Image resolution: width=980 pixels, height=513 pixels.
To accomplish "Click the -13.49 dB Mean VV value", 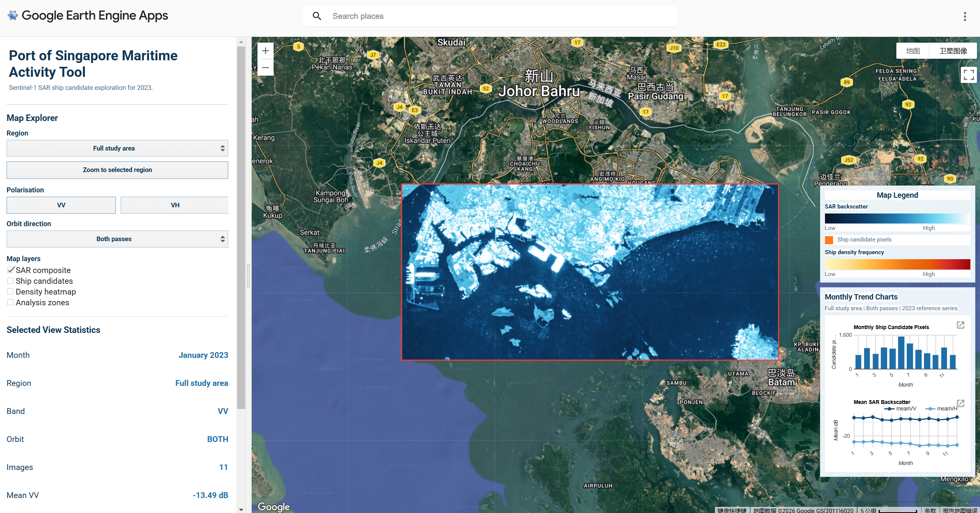I will point(210,495).
